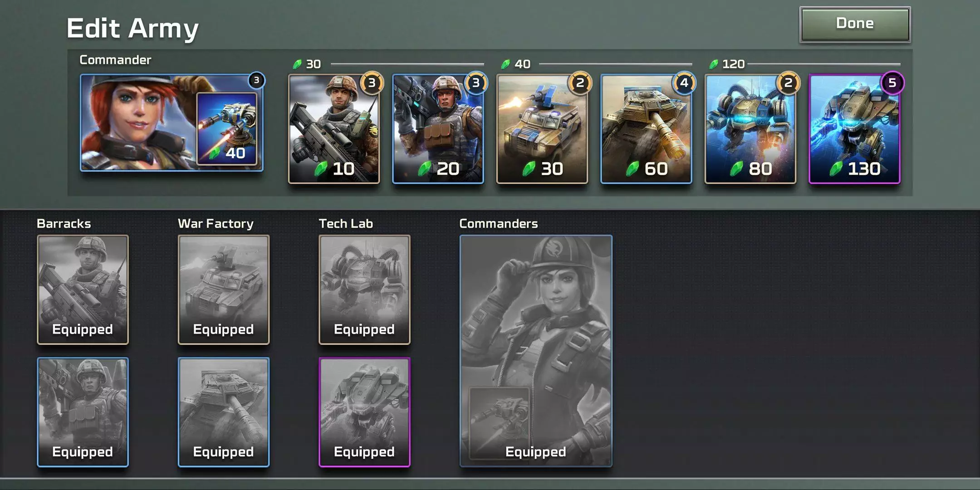Image resolution: width=980 pixels, height=490 pixels.
Task: Select the rifleman card costing 10
Action: 334,129
